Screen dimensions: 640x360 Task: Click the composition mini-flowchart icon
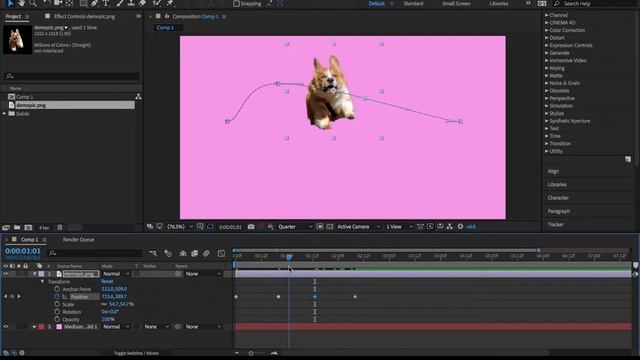click(x=153, y=253)
